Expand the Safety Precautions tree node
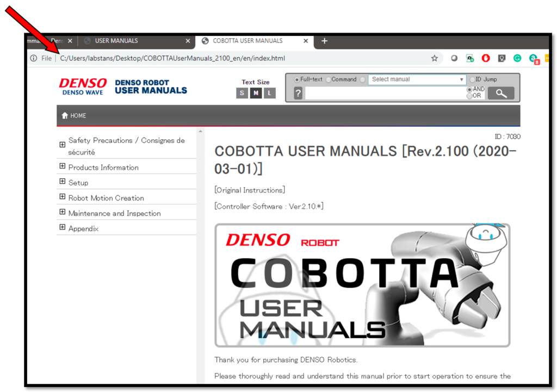This screenshot has width=557, height=392. (63, 145)
